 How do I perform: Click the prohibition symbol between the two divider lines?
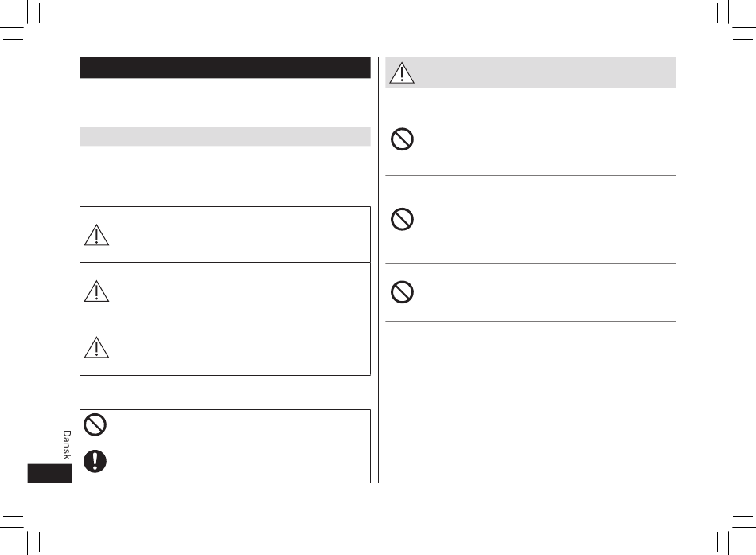[402, 219]
